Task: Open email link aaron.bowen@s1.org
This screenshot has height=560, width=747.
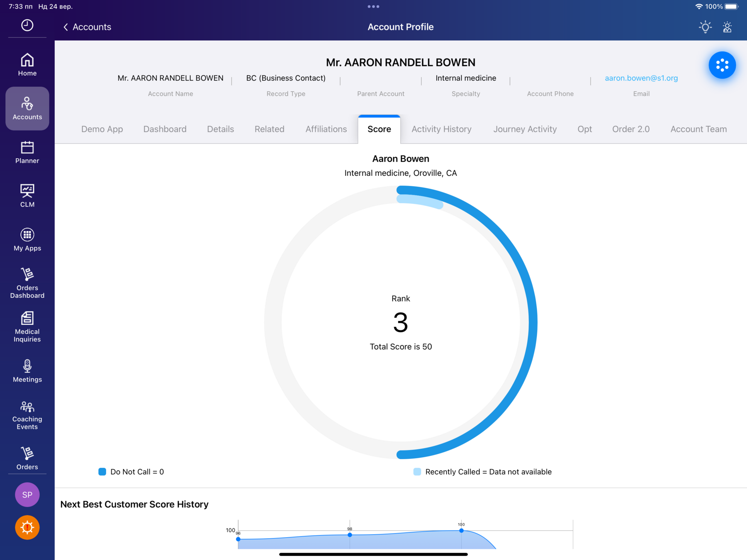Action: coord(641,78)
